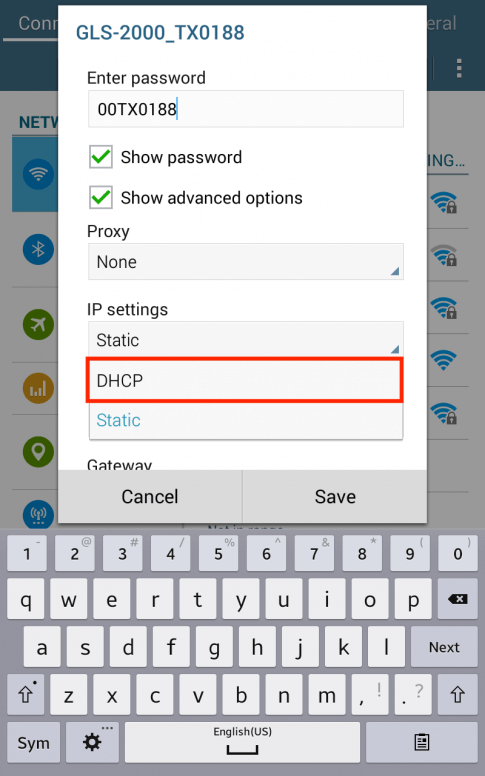The width and height of the screenshot is (485, 776).
Task: Tap the Save button
Action: (335, 496)
